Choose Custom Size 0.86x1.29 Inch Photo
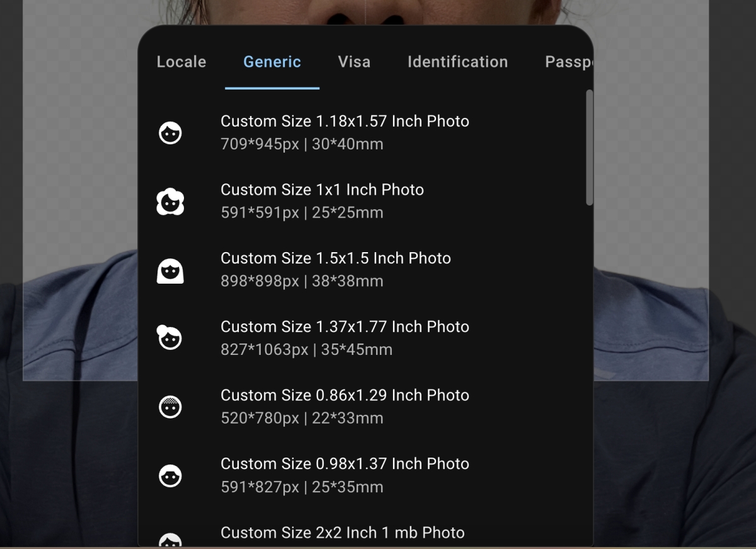 tap(345, 407)
